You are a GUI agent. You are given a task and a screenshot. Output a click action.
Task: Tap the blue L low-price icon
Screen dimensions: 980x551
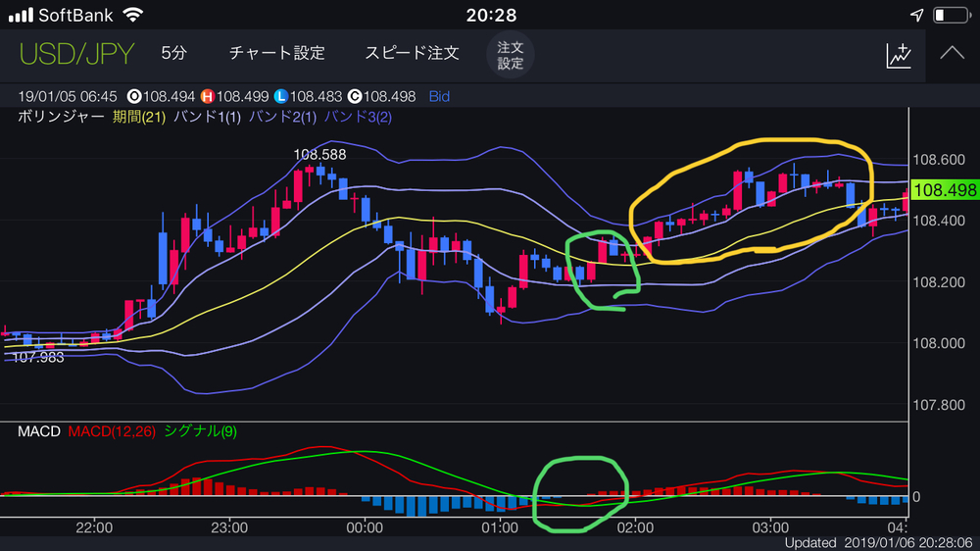click(280, 96)
